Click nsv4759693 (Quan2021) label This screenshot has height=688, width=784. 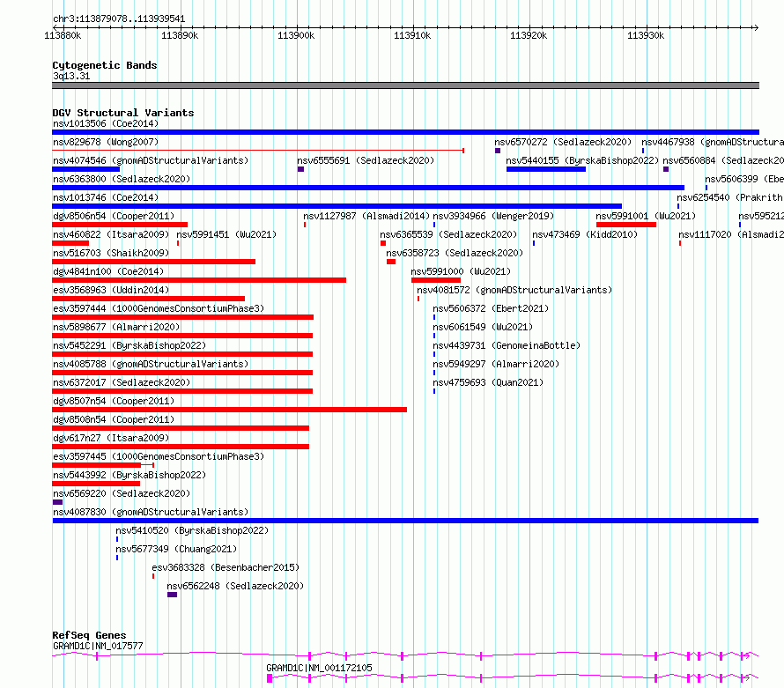488,382
